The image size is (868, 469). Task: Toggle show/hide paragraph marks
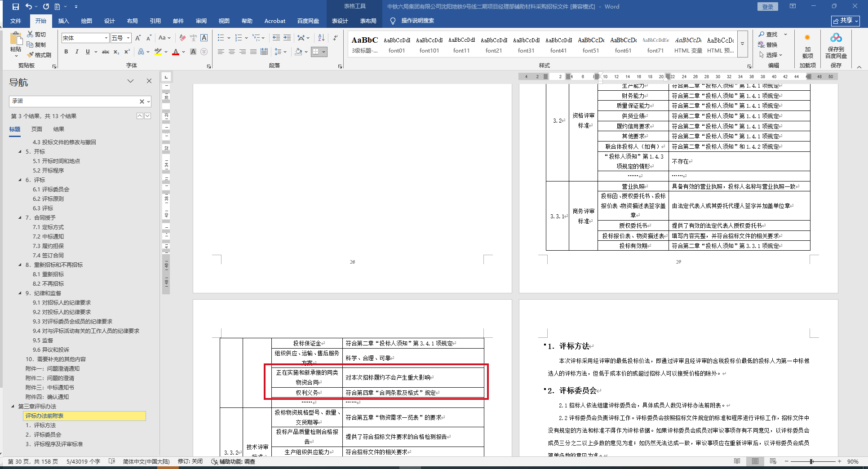(336, 38)
